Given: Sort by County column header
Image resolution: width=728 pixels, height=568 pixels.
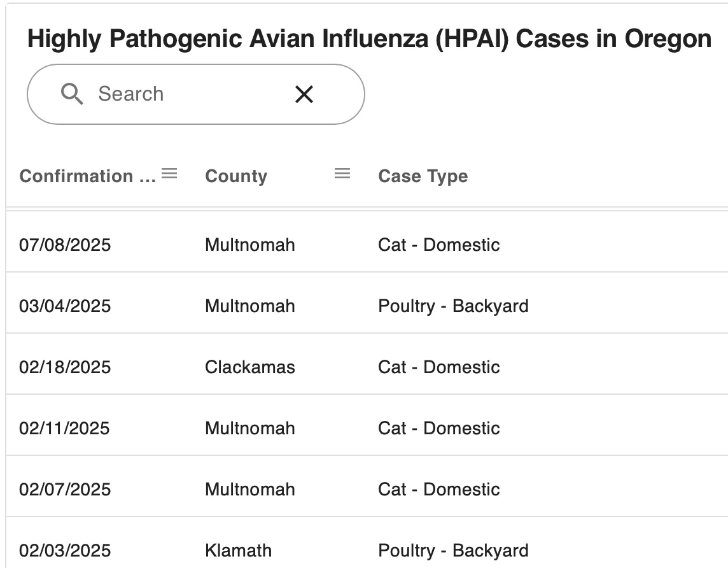Looking at the screenshot, I should pyautogui.click(x=236, y=176).
